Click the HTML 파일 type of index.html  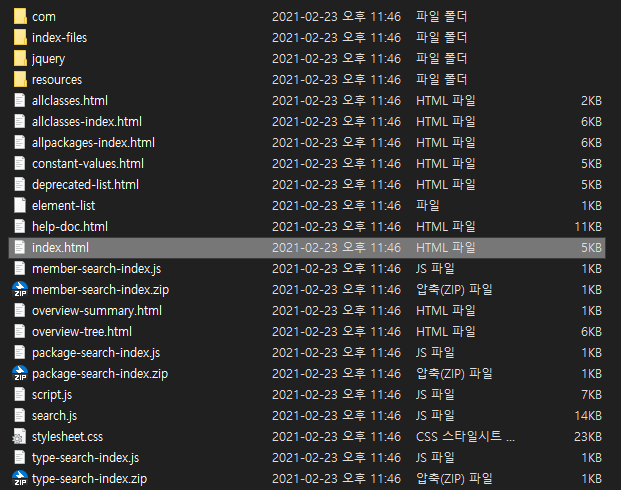[x=446, y=248]
